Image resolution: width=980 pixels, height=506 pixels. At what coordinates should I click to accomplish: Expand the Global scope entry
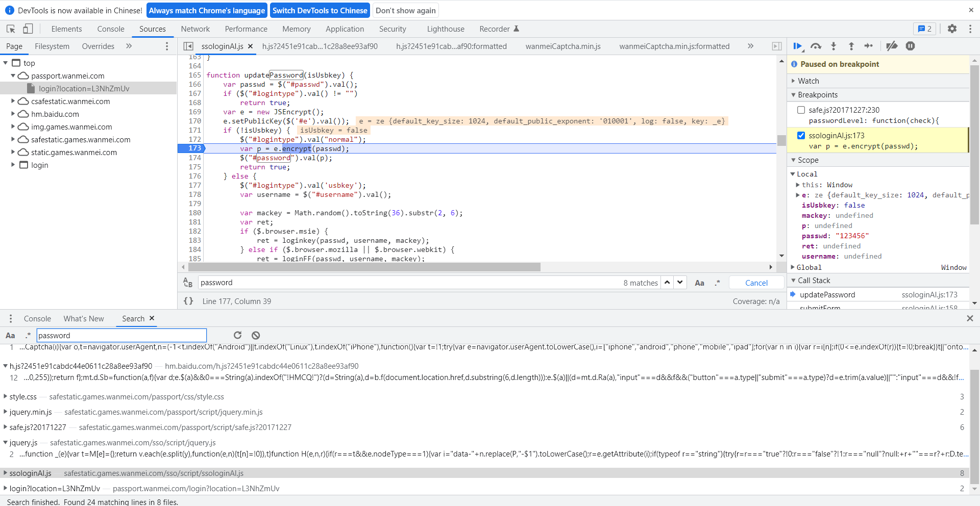[793, 267]
